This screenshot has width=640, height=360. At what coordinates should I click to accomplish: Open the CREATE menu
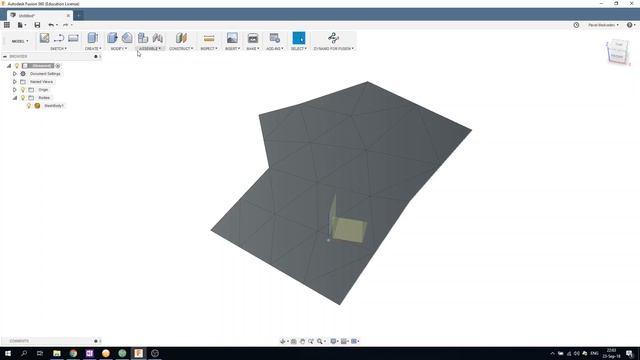pos(93,49)
